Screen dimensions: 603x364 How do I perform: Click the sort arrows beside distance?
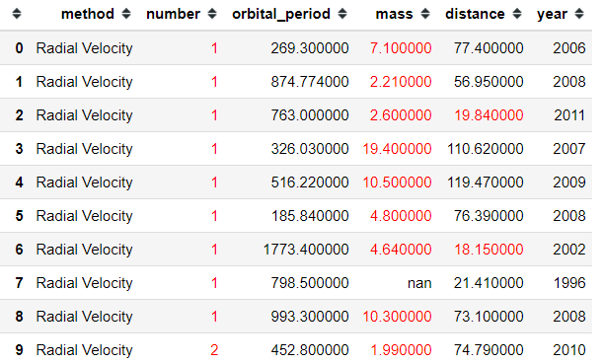point(517,14)
